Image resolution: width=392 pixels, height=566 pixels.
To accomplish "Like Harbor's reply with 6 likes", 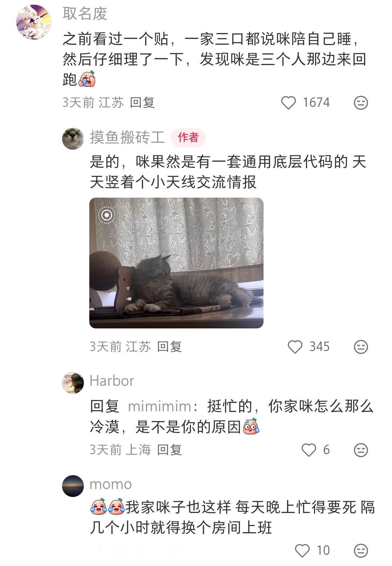I will point(309,450).
